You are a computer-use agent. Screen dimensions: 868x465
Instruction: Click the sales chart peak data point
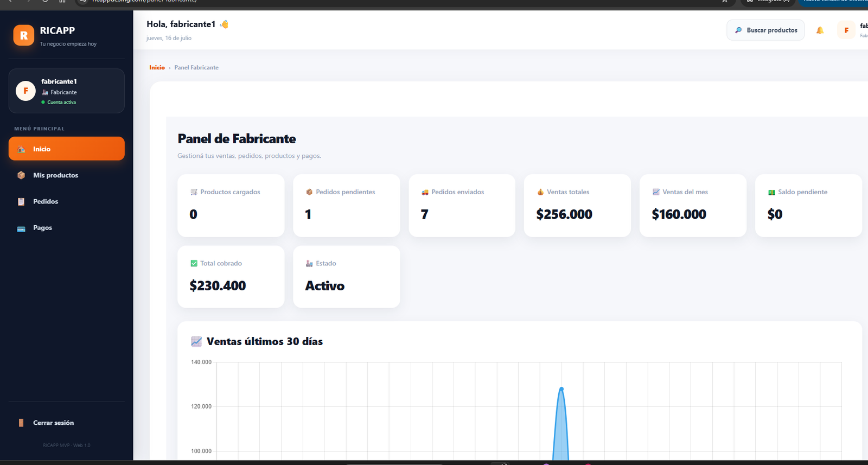pyautogui.click(x=561, y=388)
